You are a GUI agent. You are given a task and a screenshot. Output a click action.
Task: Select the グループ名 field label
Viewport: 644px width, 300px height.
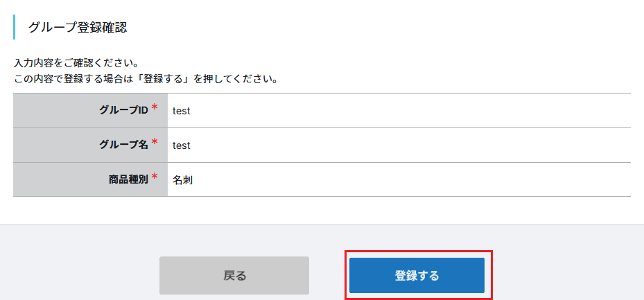(x=124, y=145)
